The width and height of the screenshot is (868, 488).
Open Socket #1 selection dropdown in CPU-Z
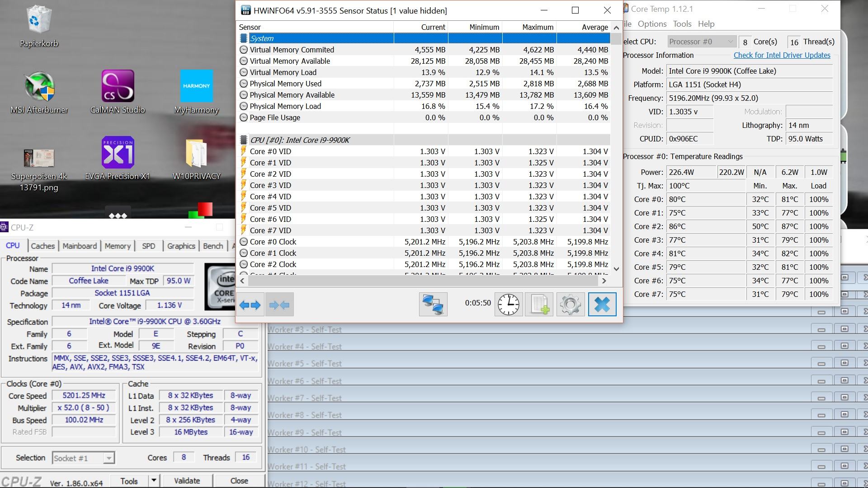click(x=83, y=458)
